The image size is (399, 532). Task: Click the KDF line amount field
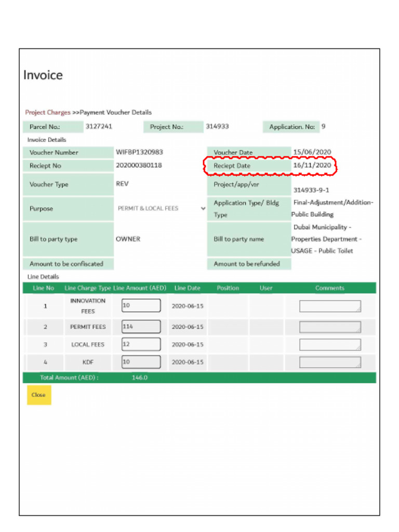[x=141, y=362]
